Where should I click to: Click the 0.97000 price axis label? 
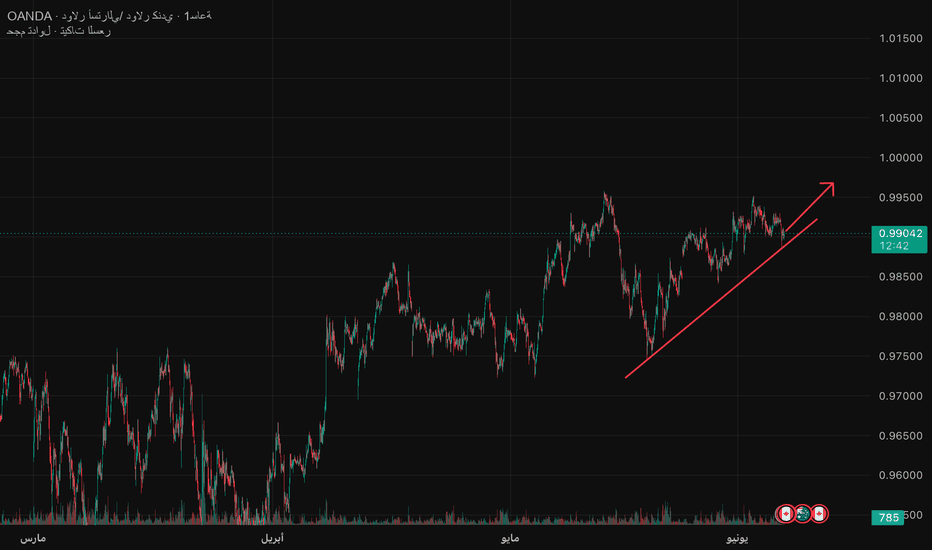(900, 396)
